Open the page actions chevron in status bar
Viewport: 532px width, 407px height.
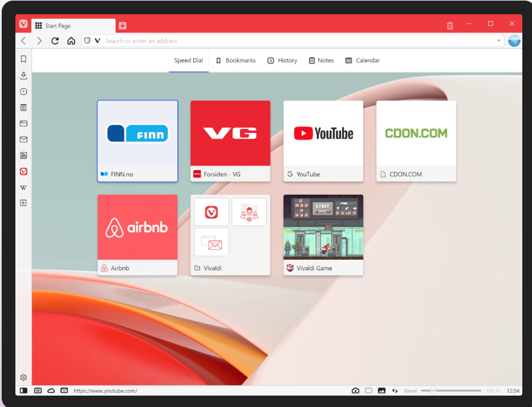tap(395, 390)
